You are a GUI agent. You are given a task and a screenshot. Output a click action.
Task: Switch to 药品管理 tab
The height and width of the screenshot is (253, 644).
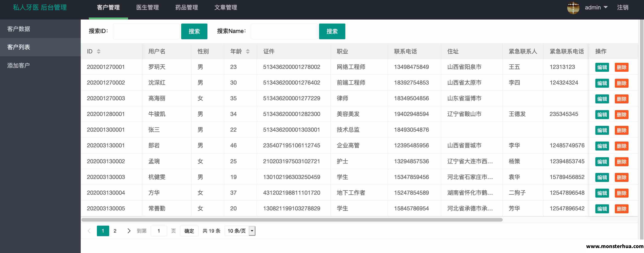187,7
